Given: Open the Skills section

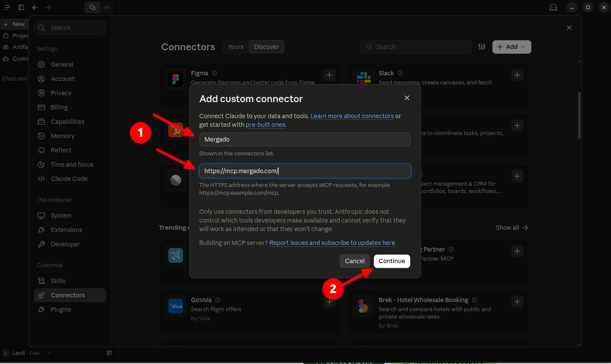Looking at the screenshot, I should pos(70,281).
